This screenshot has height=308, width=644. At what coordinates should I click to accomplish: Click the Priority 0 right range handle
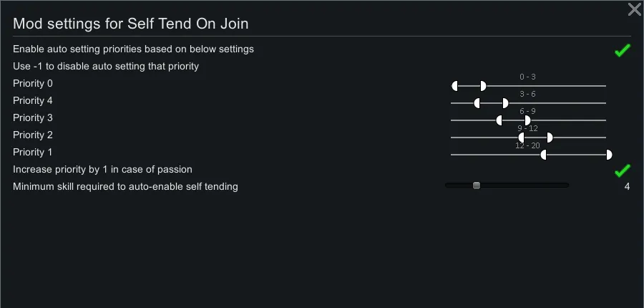point(482,86)
